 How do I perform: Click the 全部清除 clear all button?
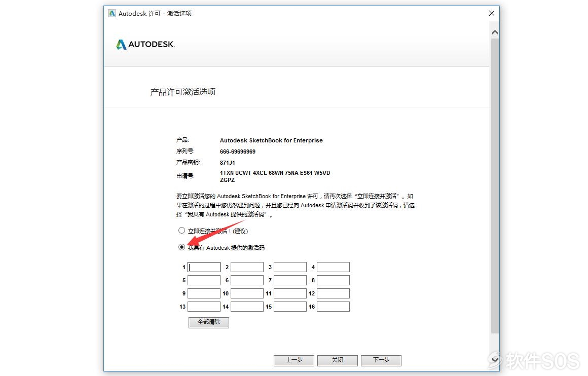[209, 322]
